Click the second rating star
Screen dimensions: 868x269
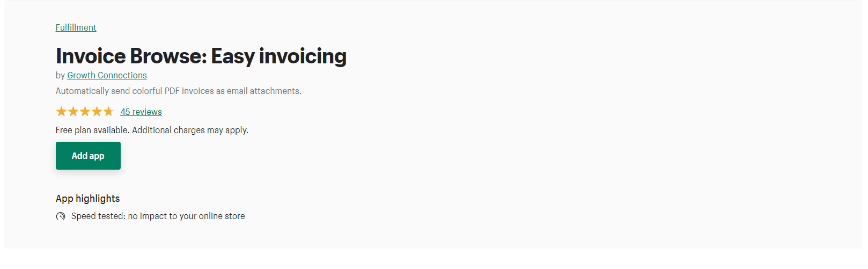[x=73, y=112]
